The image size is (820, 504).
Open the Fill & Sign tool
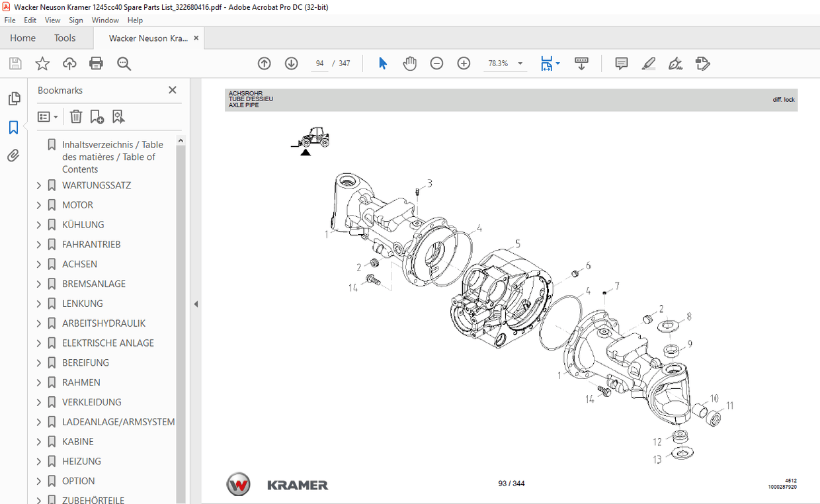tap(675, 63)
